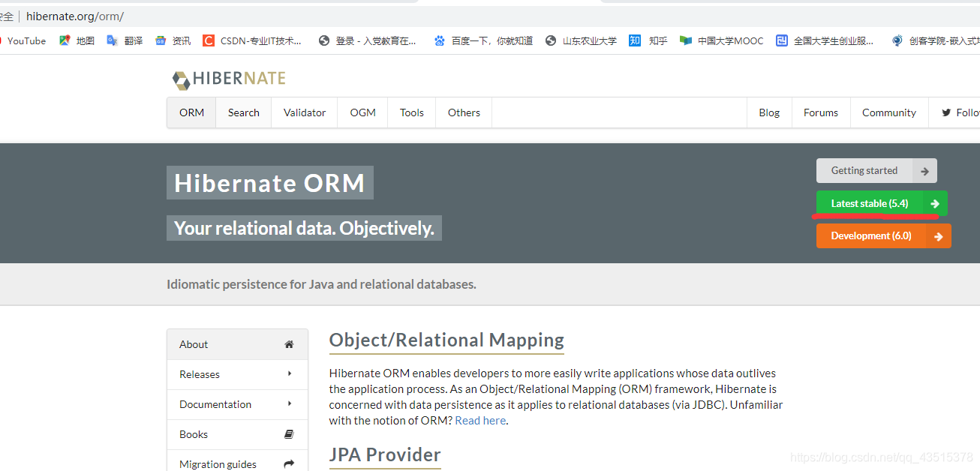Open the 山东农业大学 bookmark
980x471 pixels.
(x=581, y=40)
